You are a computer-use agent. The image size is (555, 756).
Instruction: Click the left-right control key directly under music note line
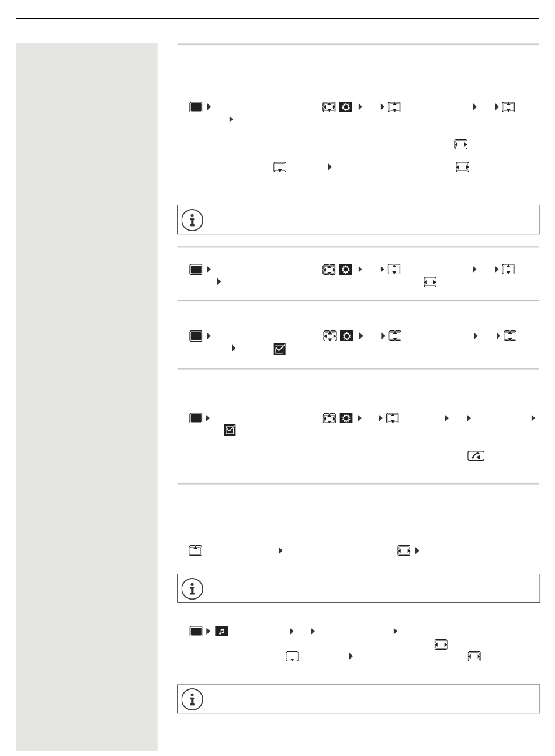tap(440, 644)
